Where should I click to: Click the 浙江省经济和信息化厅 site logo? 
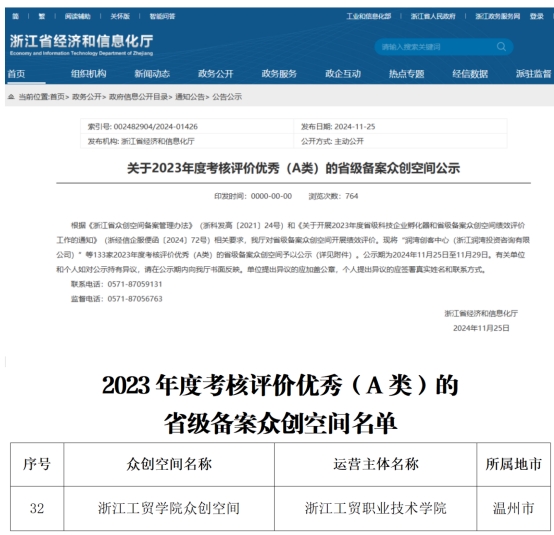click(82, 45)
